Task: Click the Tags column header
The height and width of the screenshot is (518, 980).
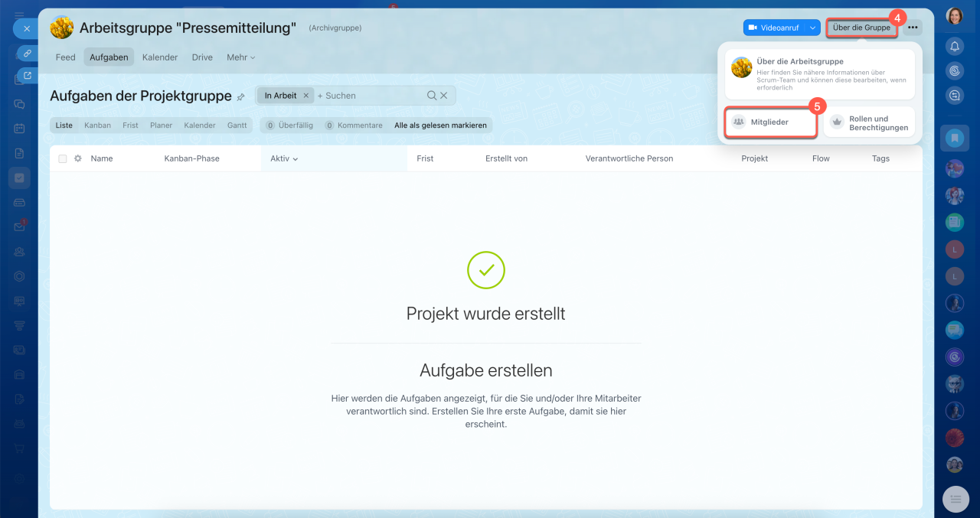Action: [x=880, y=158]
